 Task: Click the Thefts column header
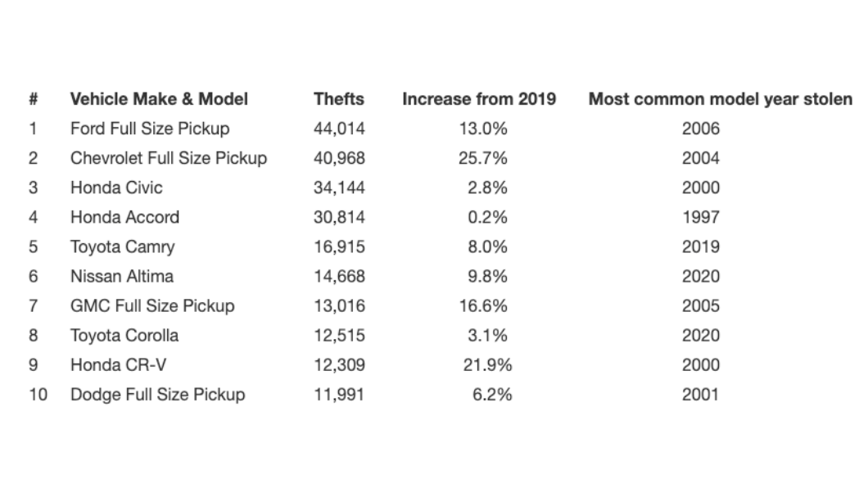point(339,99)
